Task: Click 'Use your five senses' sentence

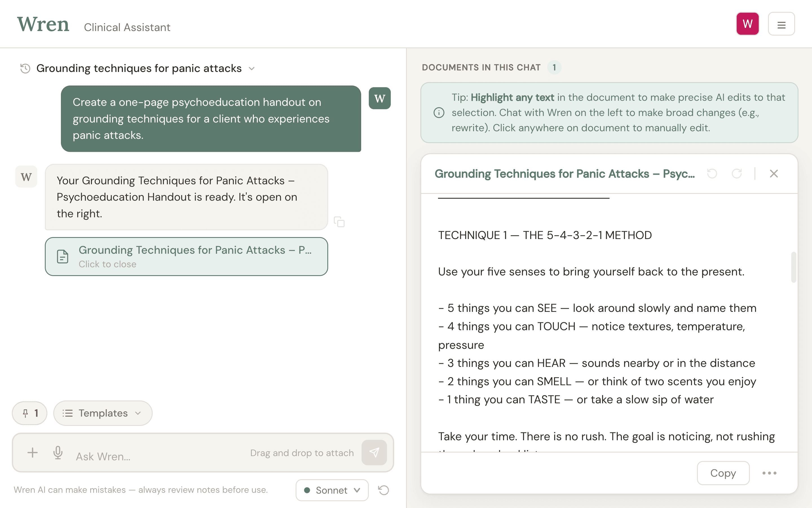Action: coord(591,272)
